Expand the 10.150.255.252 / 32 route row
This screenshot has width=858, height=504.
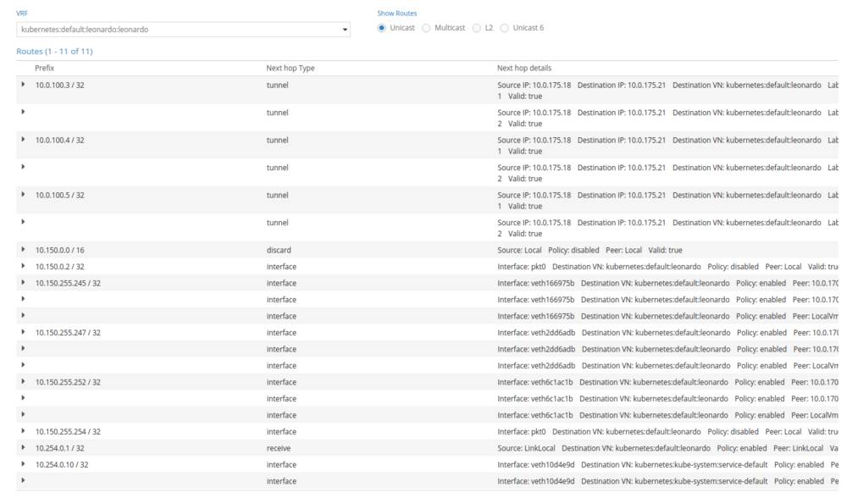tap(23, 381)
